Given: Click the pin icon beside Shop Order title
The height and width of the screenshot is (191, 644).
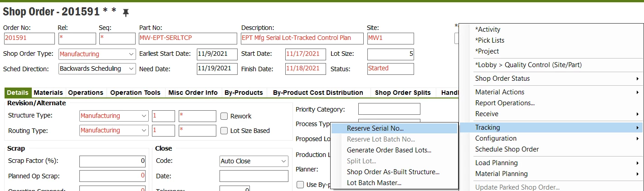Looking at the screenshot, I should 126,13.
